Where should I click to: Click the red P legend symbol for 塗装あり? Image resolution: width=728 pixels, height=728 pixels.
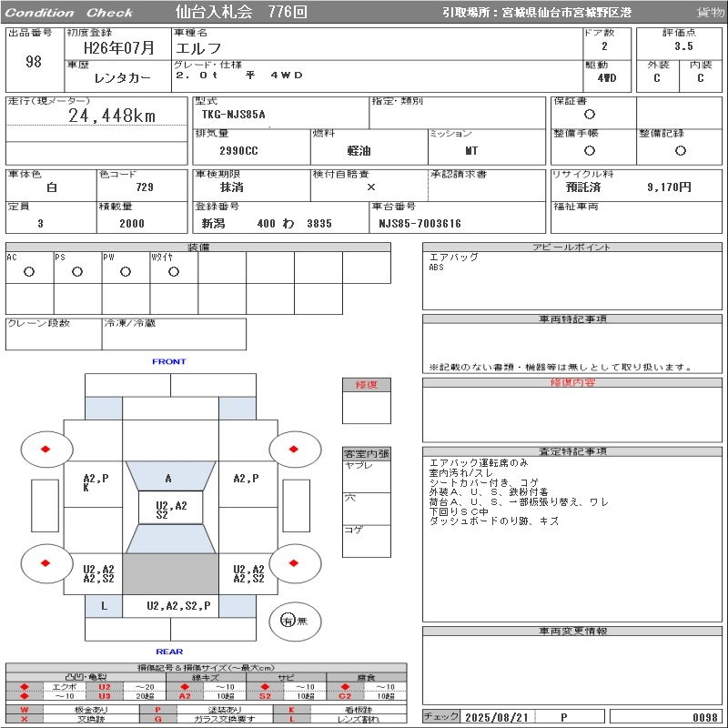[157, 710]
